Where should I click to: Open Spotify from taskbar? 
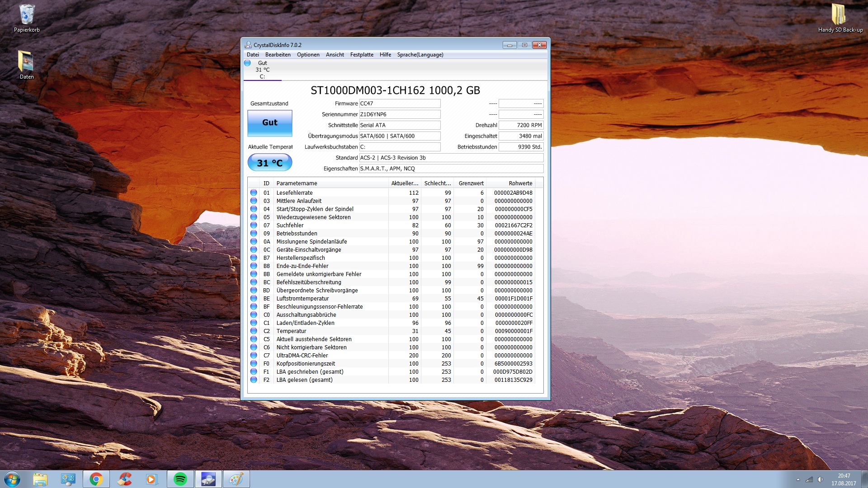tap(180, 479)
